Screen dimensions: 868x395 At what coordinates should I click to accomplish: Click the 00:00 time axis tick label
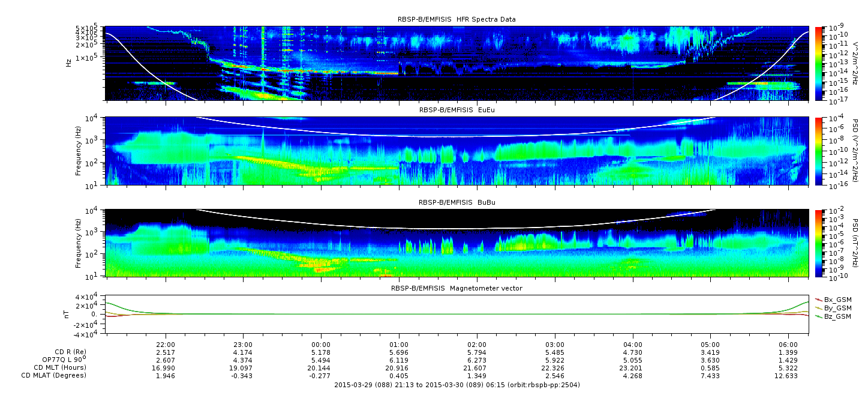pos(321,345)
